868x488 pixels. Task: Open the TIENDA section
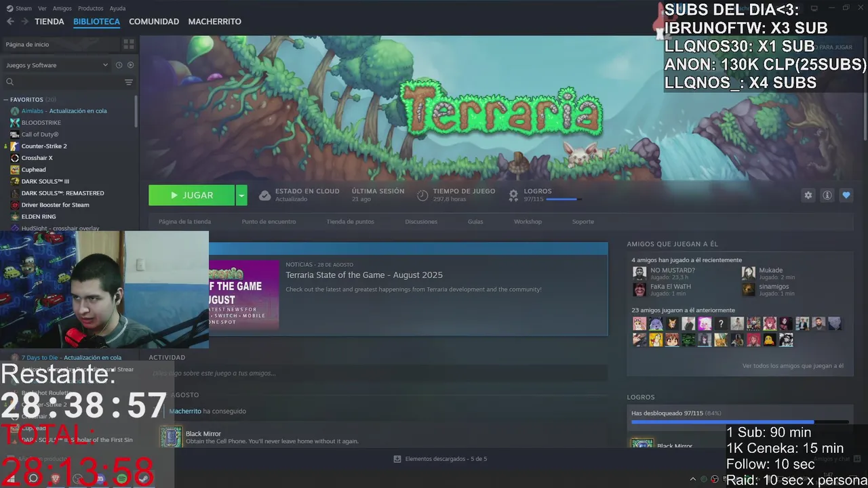pos(50,22)
